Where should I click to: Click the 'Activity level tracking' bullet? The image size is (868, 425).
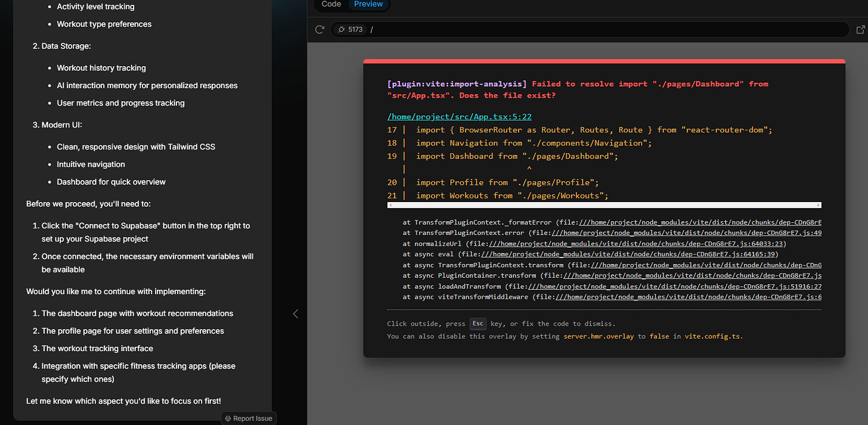95,7
